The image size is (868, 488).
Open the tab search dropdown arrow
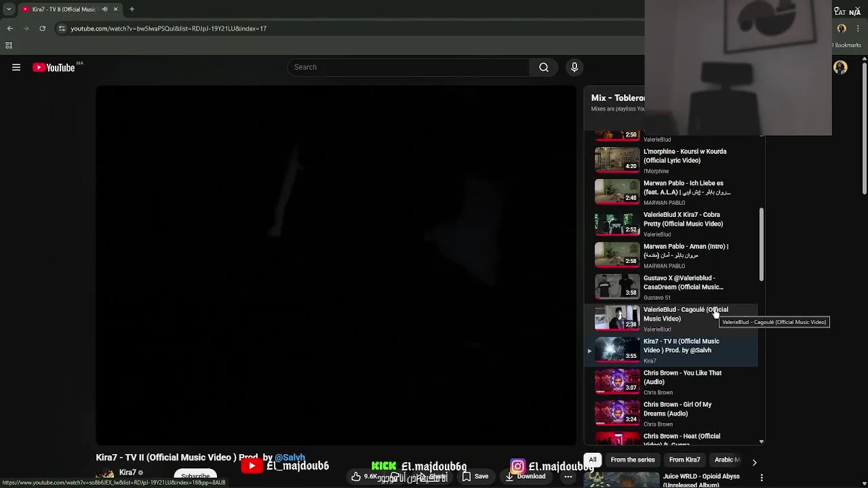[x=9, y=9]
